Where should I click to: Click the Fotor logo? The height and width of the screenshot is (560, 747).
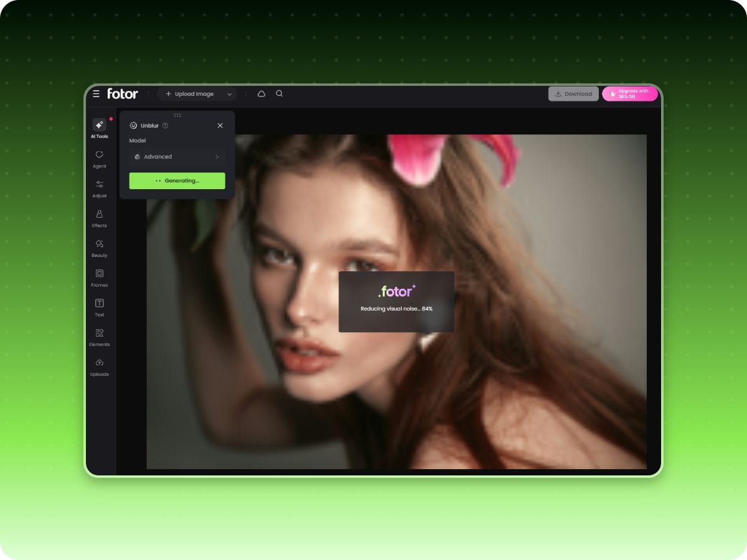pos(123,94)
